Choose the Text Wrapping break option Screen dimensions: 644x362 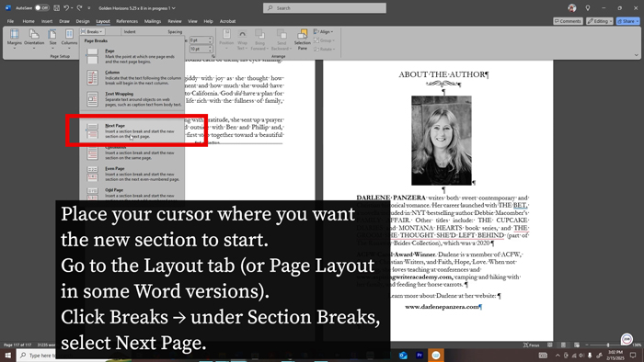(x=132, y=99)
